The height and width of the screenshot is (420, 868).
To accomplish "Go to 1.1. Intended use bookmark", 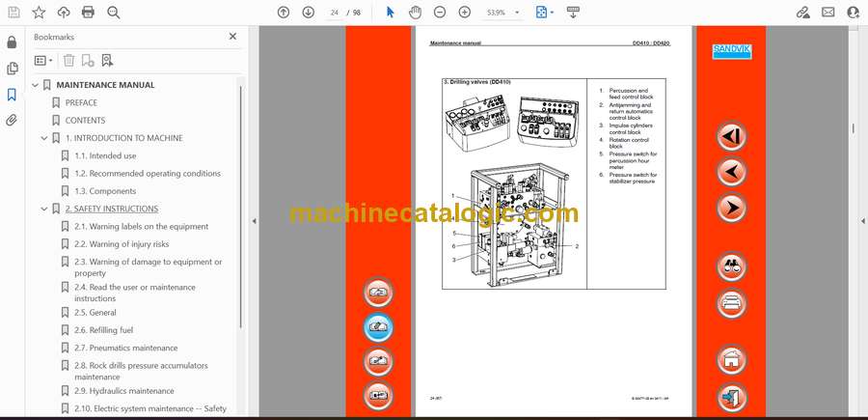I will (105, 155).
